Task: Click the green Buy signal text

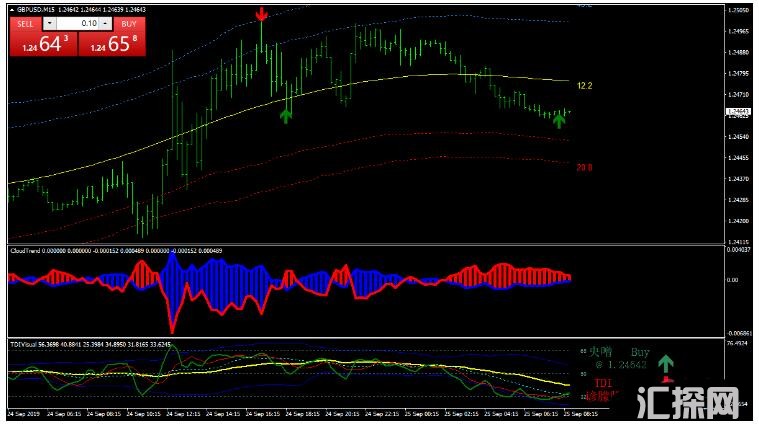Action: point(640,352)
